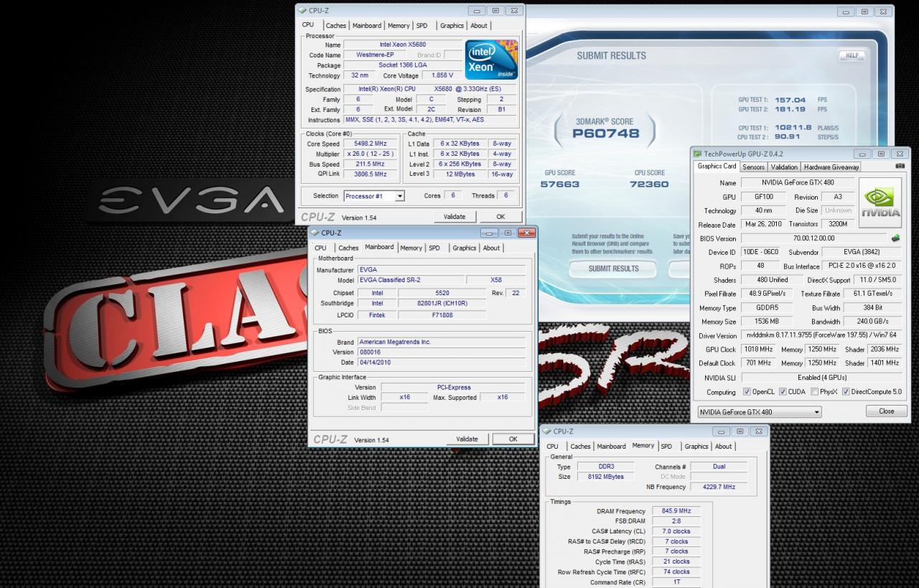Click the GPU SCORE 57663 value

click(559, 185)
